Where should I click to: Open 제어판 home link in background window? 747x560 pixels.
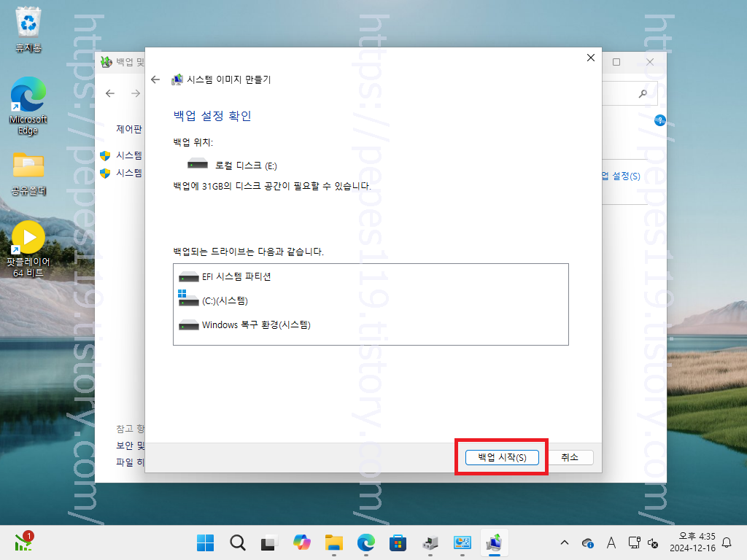[x=129, y=129]
